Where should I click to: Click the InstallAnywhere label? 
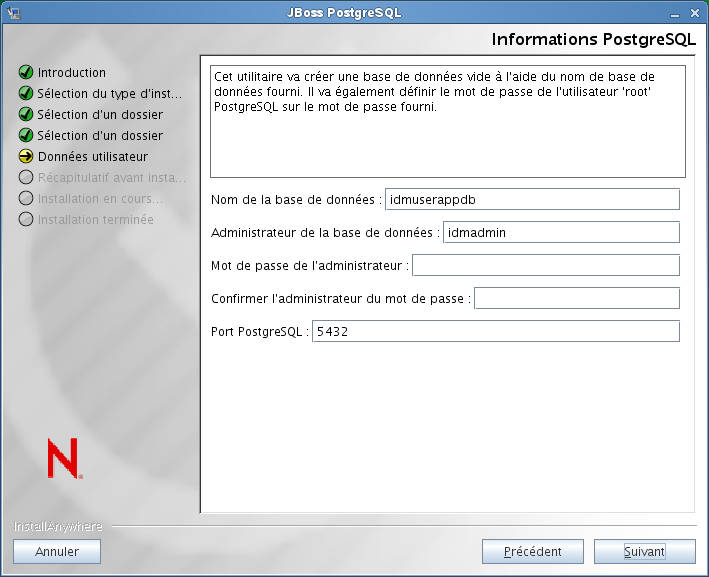58,526
